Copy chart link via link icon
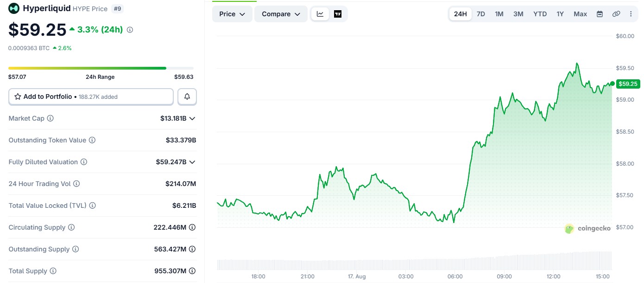 click(x=616, y=14)
